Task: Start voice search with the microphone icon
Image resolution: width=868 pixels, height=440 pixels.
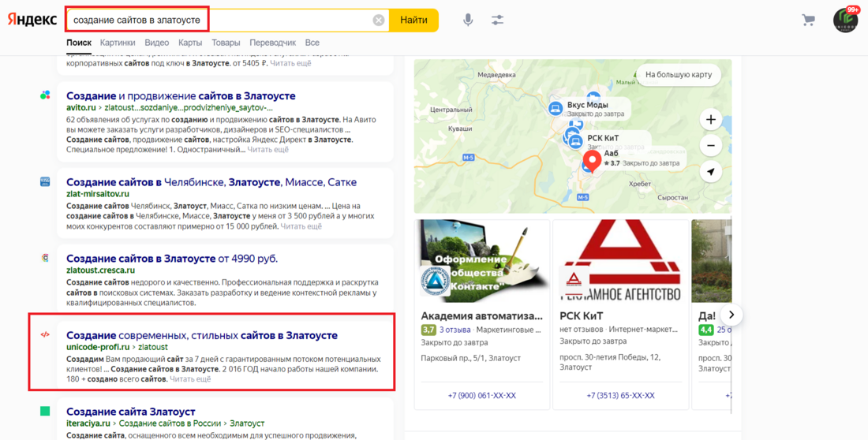Action: [468, 20]
